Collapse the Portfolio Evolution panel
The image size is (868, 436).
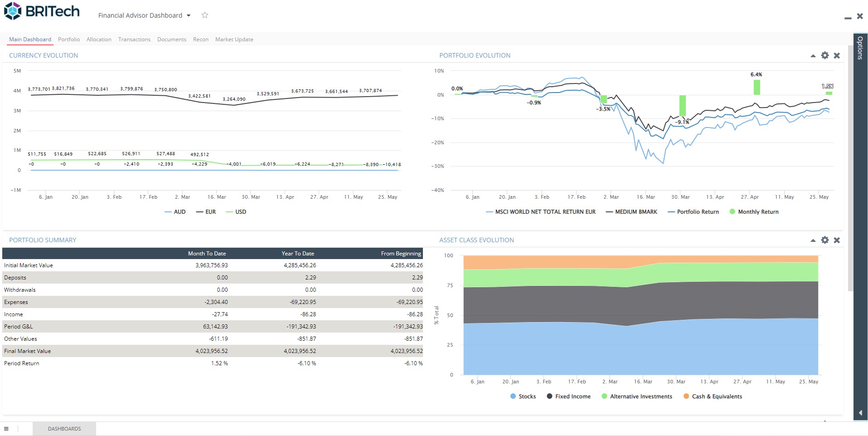click(x=813, y=56)
